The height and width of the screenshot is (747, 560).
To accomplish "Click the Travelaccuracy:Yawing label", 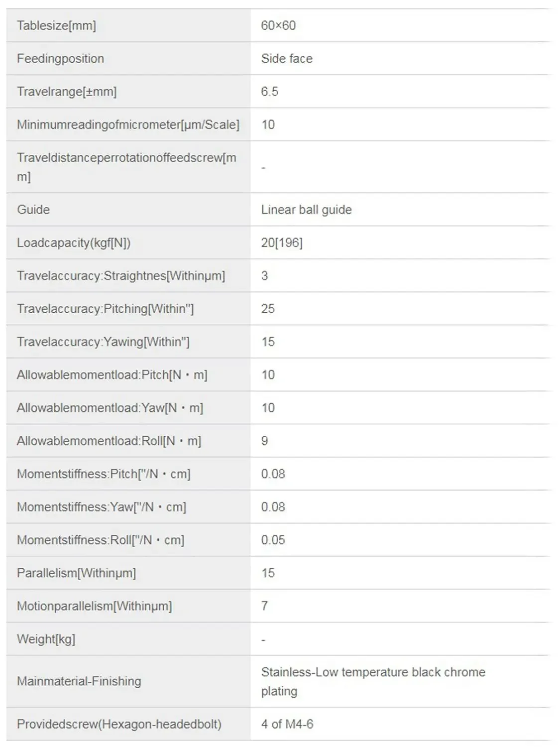I will (x=103, y=342).
